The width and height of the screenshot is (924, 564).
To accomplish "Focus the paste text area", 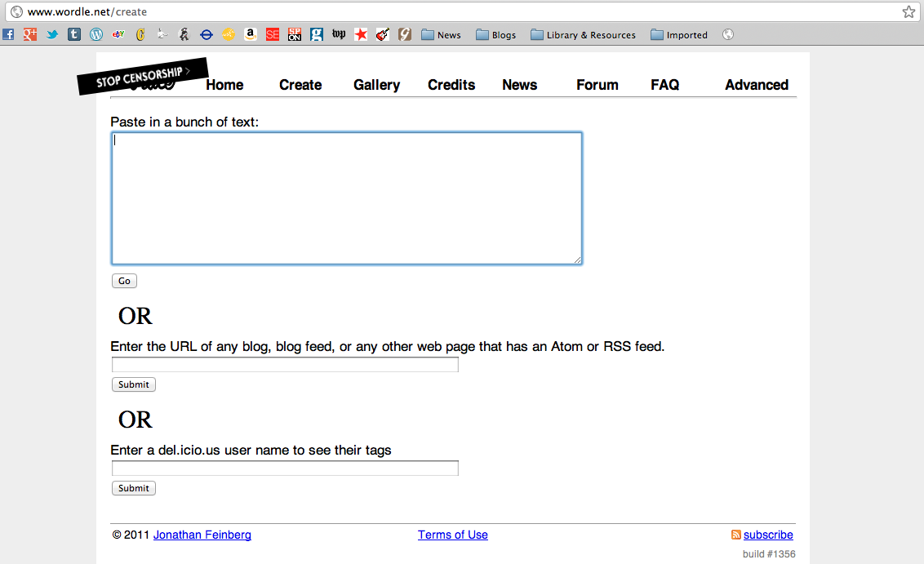I will (x=346, y=198).
